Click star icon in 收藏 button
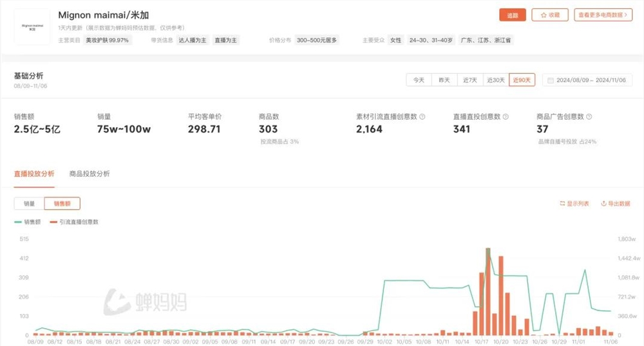The height and width of the screenshot is (346, 644). coord(544,15)
